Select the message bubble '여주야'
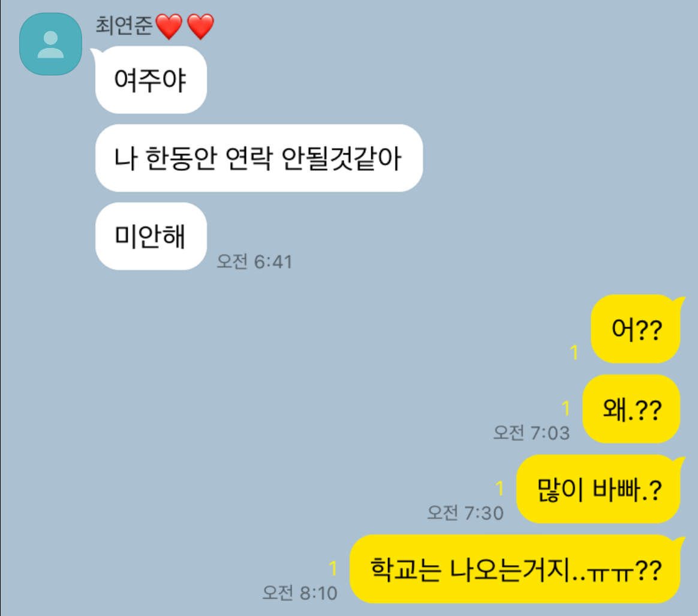The image size is (698, 616). (x=151, y=80)
